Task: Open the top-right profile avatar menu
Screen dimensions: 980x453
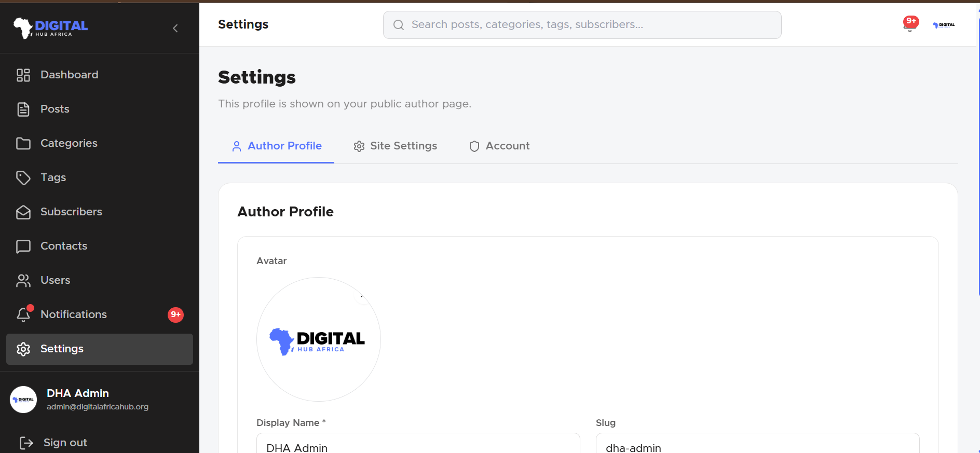Action: coord(944,25)
